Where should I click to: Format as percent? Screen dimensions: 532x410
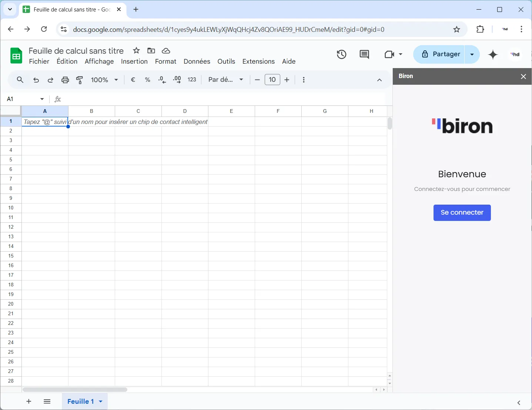click(x=148, y=80)
